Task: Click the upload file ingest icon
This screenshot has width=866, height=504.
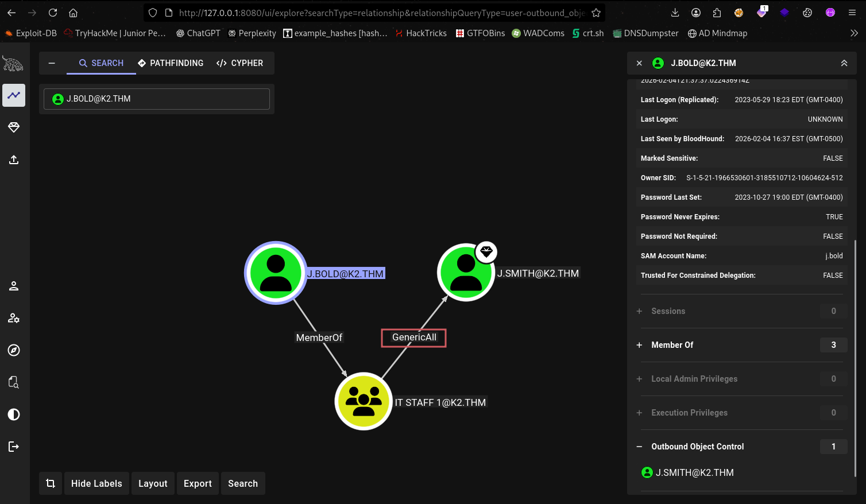Action: coord(14,160)
